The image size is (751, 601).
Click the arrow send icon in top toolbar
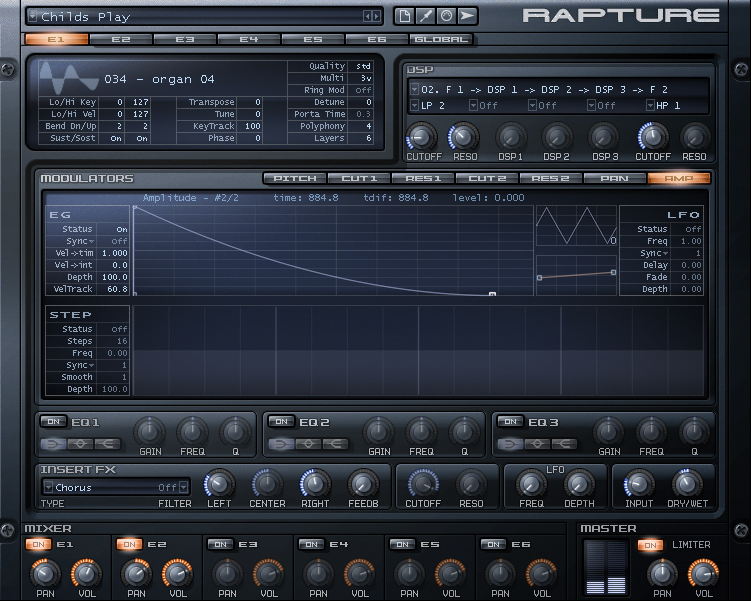coord(467,16)
